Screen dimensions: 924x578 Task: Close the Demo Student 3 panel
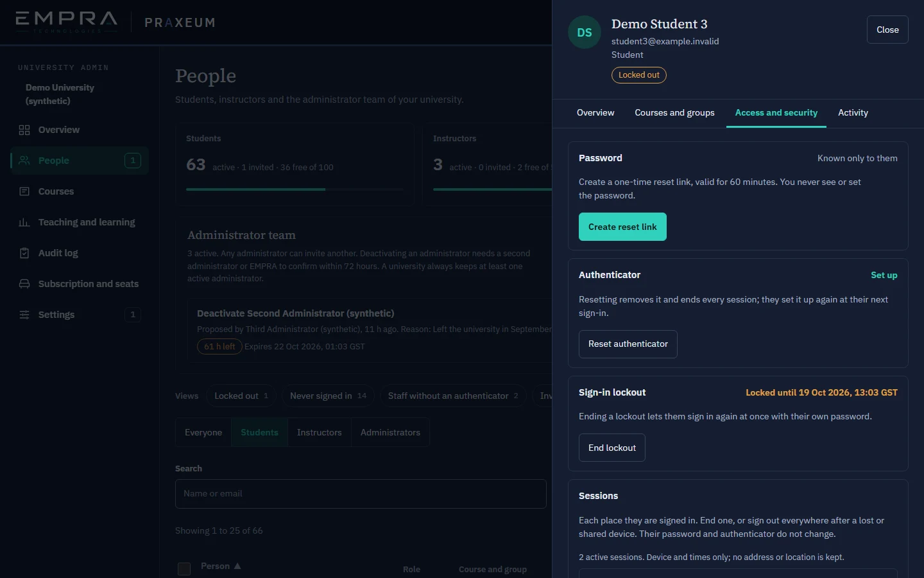tap(887, 30)
